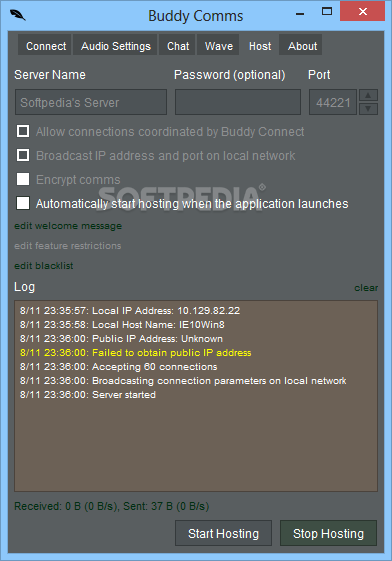Screen dimensions: 392x561
Task: Click the Port number field
Action: [333, 102]
